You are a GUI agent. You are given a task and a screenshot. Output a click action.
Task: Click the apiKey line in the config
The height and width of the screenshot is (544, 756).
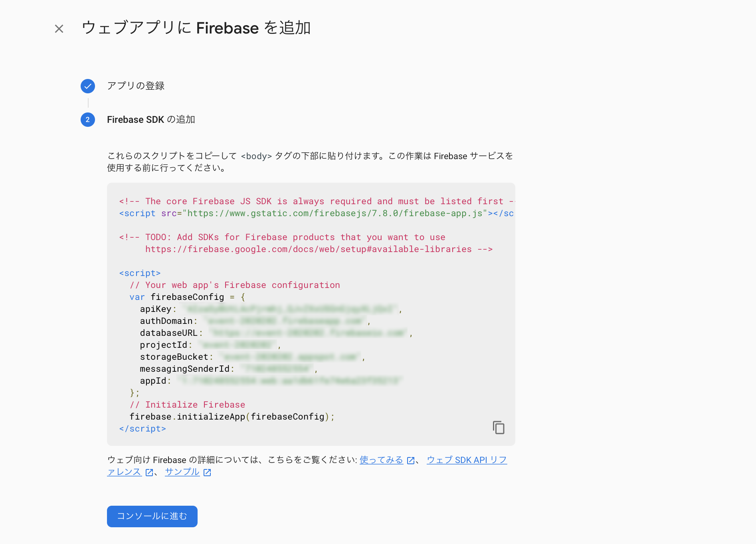(271, 309)
